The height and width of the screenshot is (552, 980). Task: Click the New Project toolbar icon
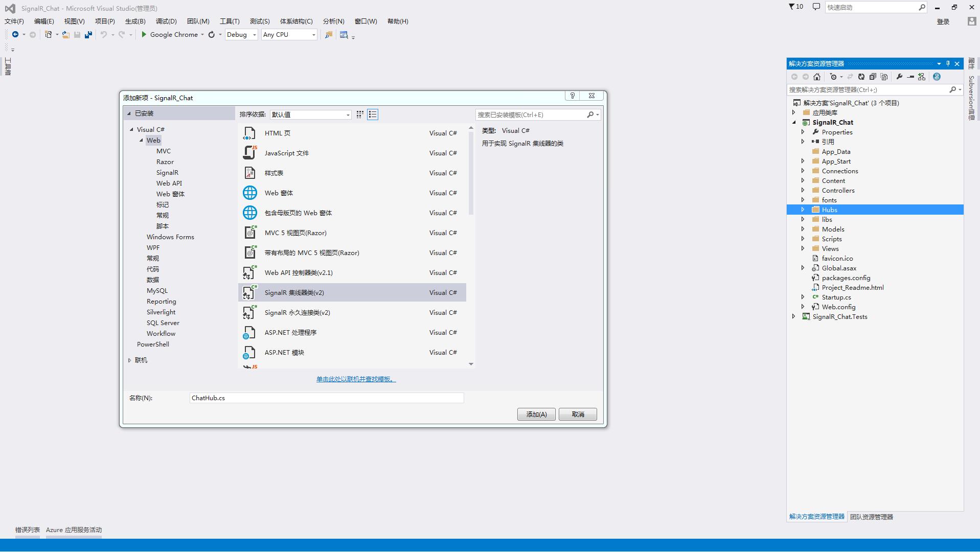[48, 35]
